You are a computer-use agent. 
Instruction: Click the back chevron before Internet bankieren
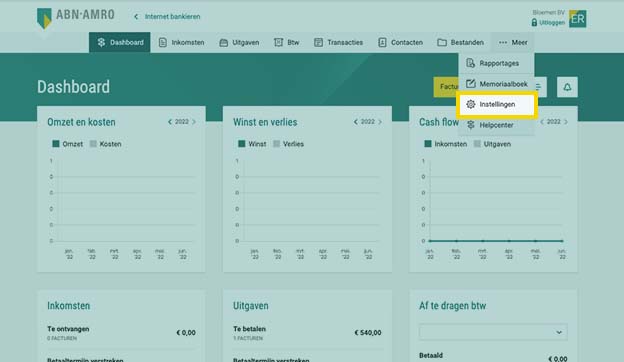[136, 17]
